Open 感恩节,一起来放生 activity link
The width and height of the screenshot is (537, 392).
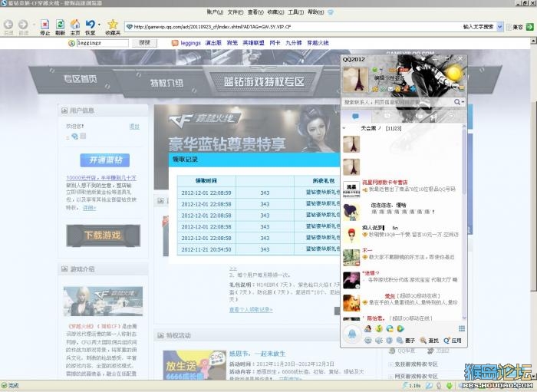coord(257,354)
